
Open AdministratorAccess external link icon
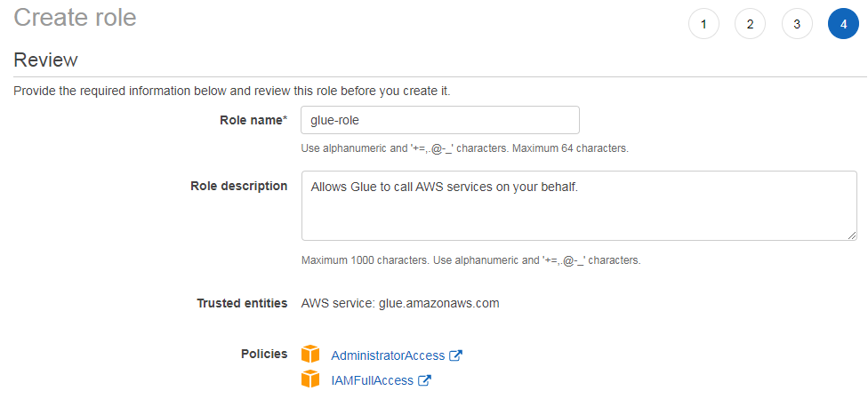click(x=455, y=355)
